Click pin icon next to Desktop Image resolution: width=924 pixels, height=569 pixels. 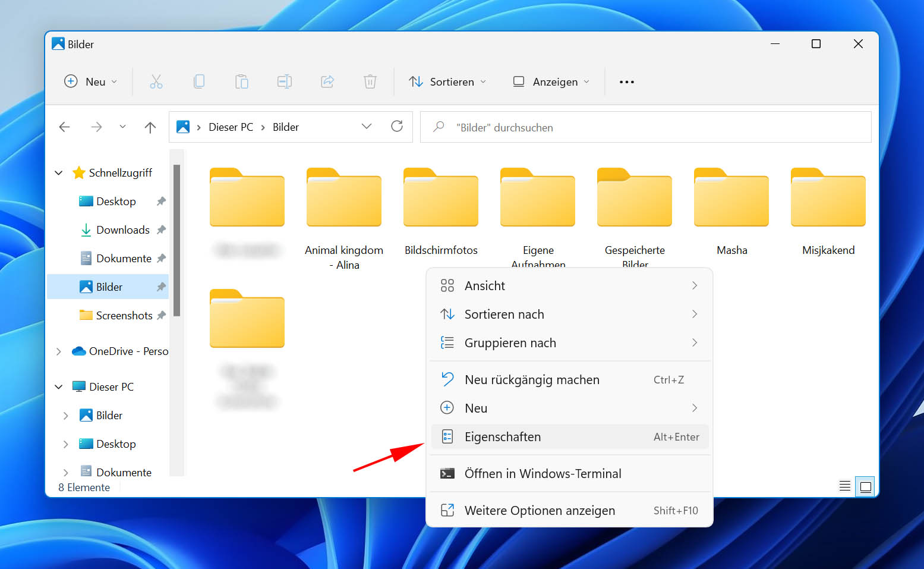tap(161, 202)
